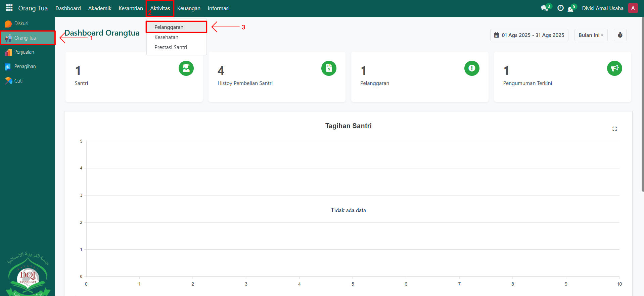The height and width of the screenshot is (296, 644).
Task: Open the notification icon with badge 5
Action: [570, 8]
